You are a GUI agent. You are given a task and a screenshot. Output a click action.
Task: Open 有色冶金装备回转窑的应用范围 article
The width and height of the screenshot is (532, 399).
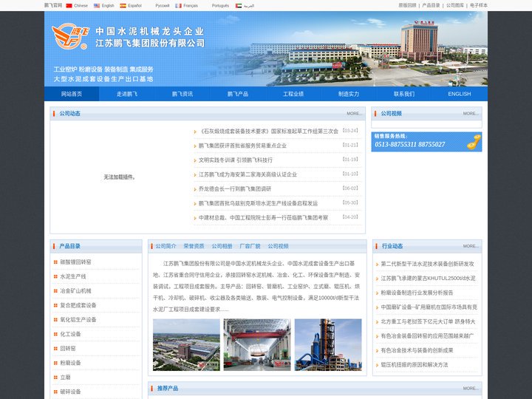coord(428,336)
